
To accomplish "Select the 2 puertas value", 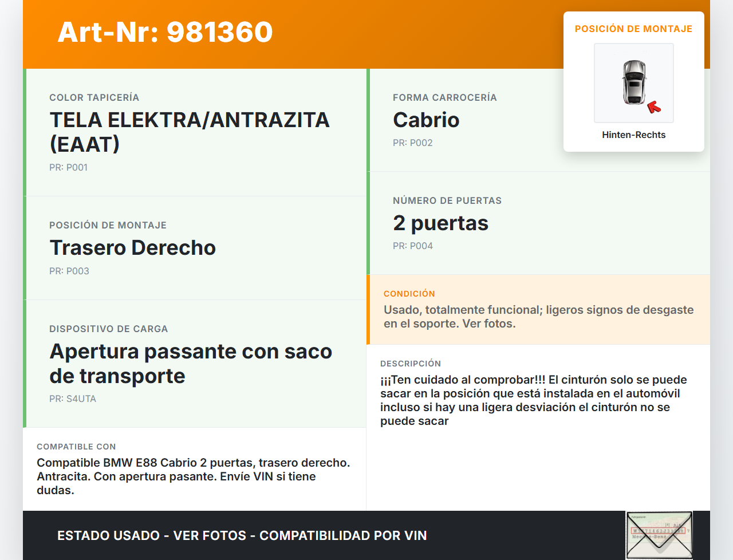I will tap(440, 223).
